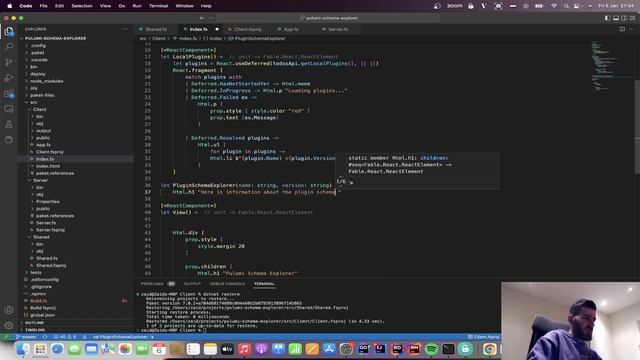Toggle bottom panel layout icon
The width and height of the screenshot is (640, 360).
point(616,18)
